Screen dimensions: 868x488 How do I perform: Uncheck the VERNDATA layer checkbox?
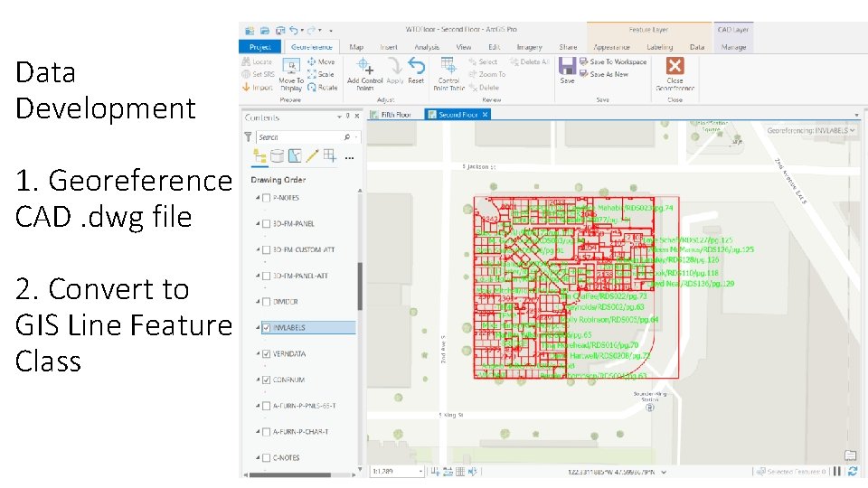pos(266,353)
